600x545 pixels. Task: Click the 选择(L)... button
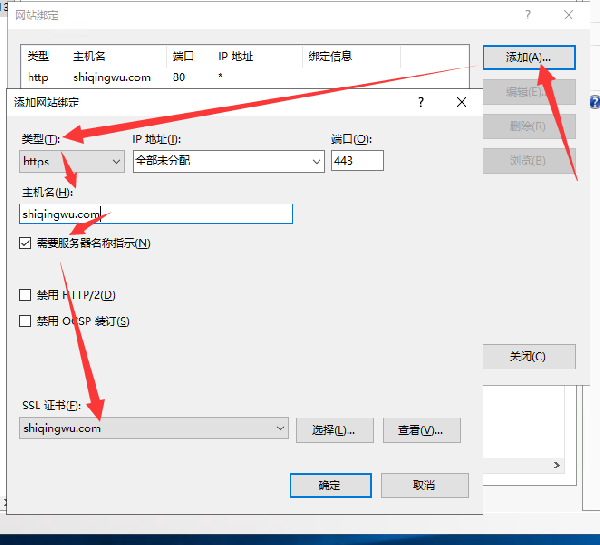click(335, 430)
